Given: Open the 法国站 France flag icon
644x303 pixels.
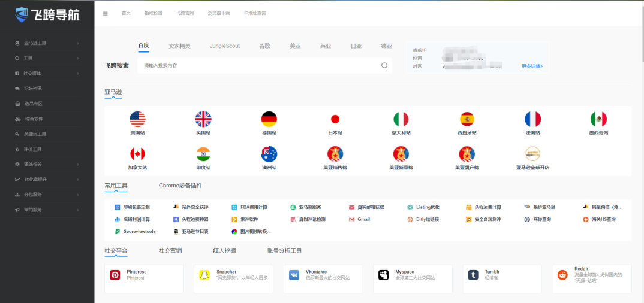Looking at the screenshot, I should point(532,119).
